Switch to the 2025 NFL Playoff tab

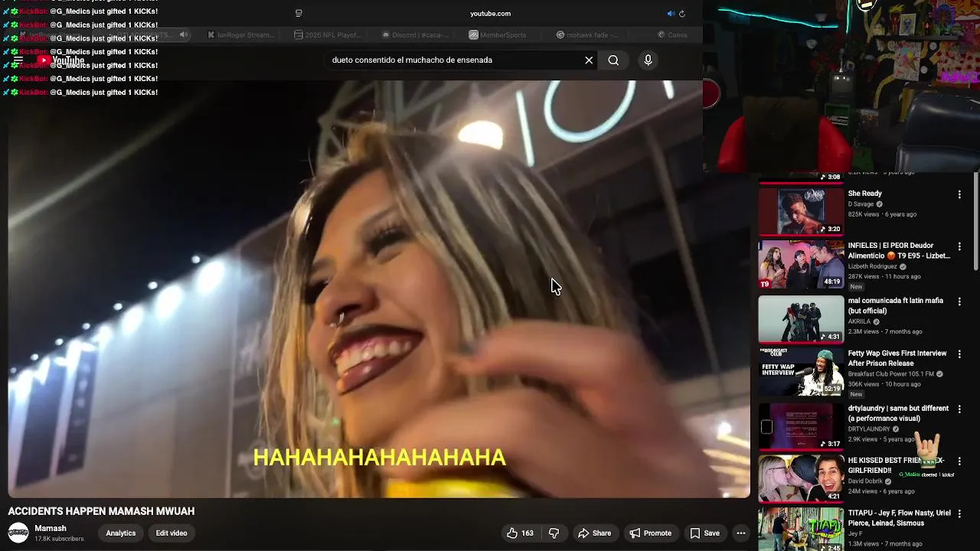pyautogui.click(x=328, y=34)
